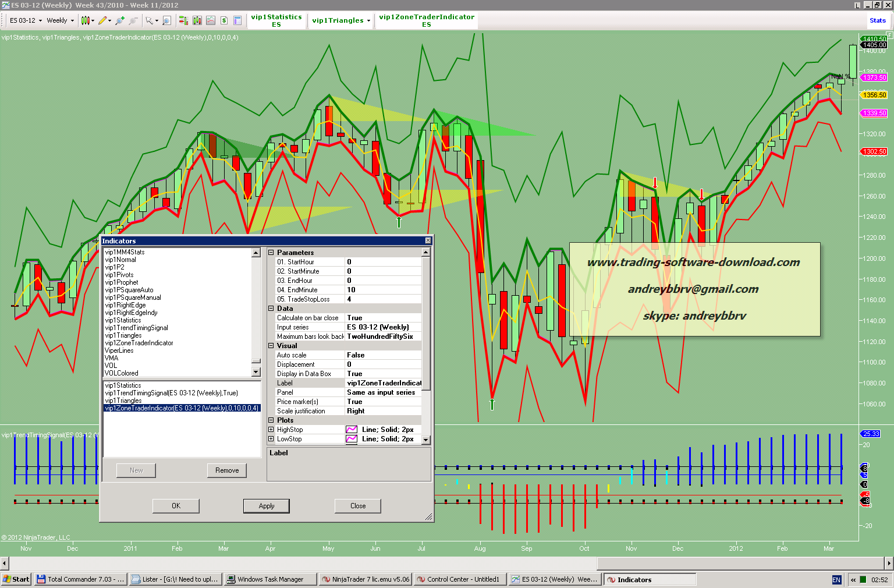Expand the HighStop plot node

271,430
